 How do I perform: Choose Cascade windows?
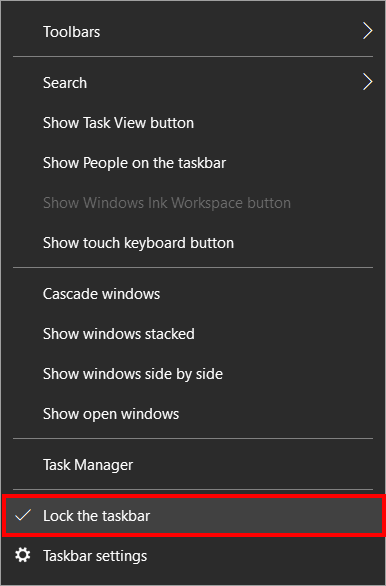click(101, 294)
